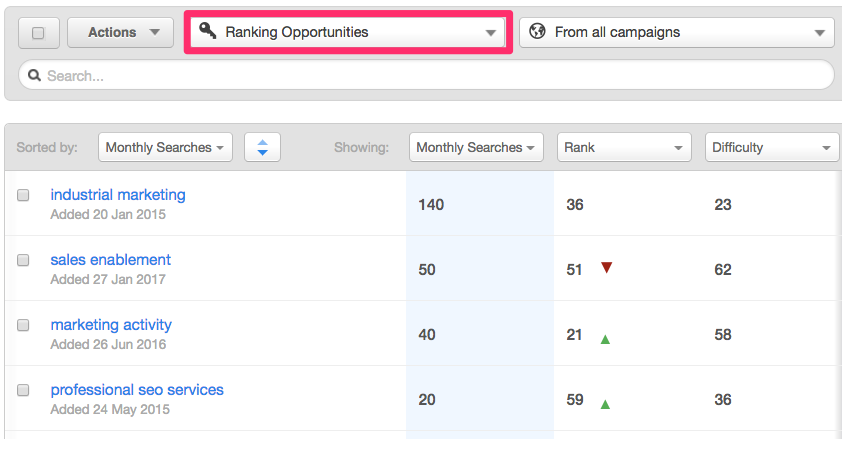Click the key icon in Ranking Opportunities
This screenshot has height=460, width=842.
click(x=208, y=31)
